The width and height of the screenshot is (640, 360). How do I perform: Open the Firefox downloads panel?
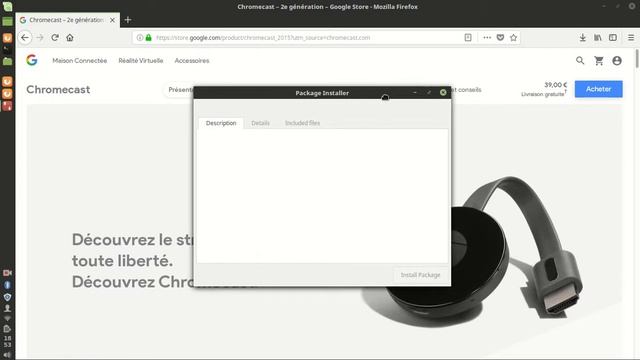(x=582, y=38)
